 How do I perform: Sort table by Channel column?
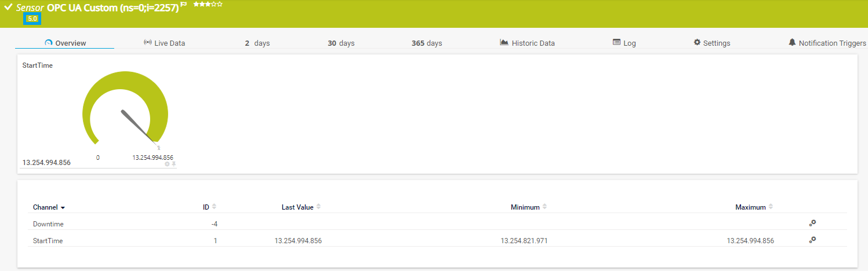(49, 207)
